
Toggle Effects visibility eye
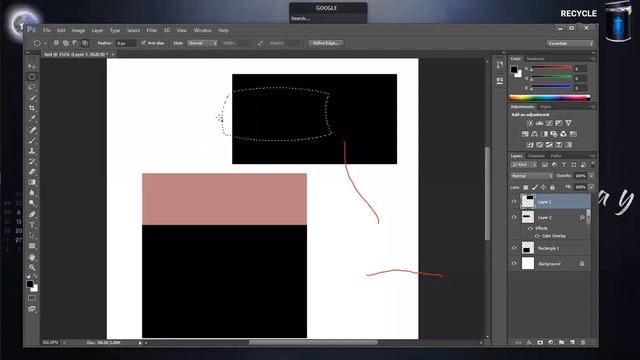pos(530,228)
